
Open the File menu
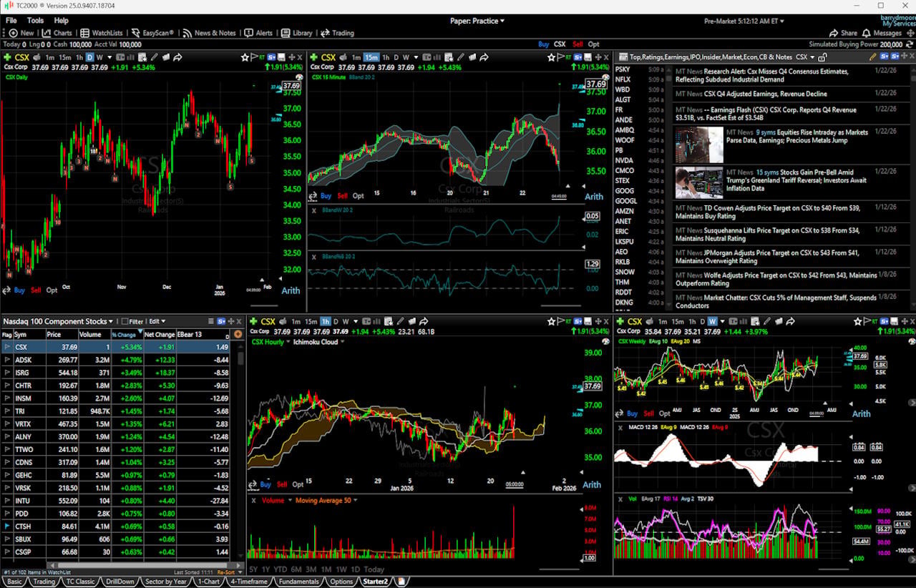coord(11,21)
